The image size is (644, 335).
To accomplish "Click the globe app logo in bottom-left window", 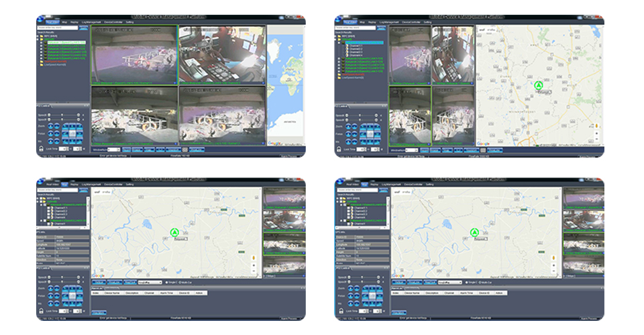I will coord(40,181).
